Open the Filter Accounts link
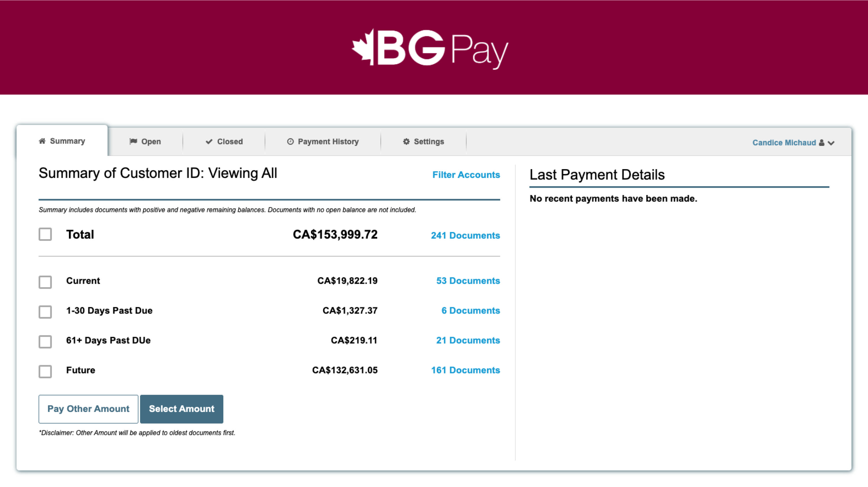This screenshot has height=487, width=868. (466, 175)
